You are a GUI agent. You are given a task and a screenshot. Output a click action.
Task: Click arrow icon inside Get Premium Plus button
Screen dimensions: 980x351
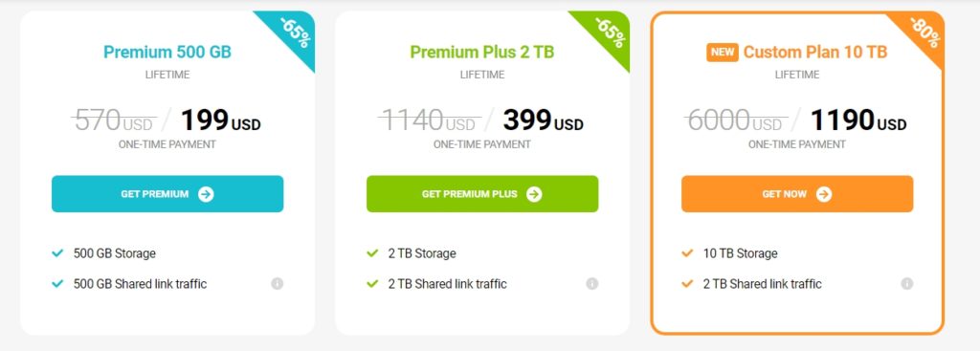[534, 194]
